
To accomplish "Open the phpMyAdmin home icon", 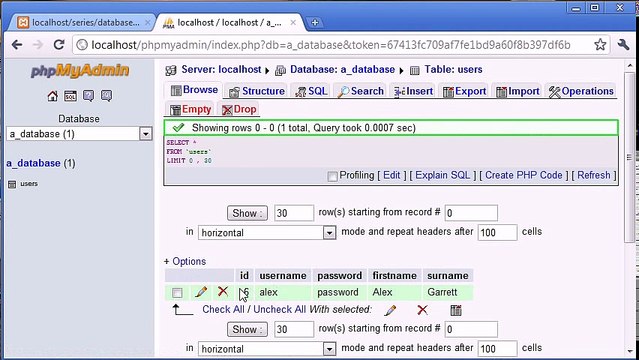I will (53, 96).
